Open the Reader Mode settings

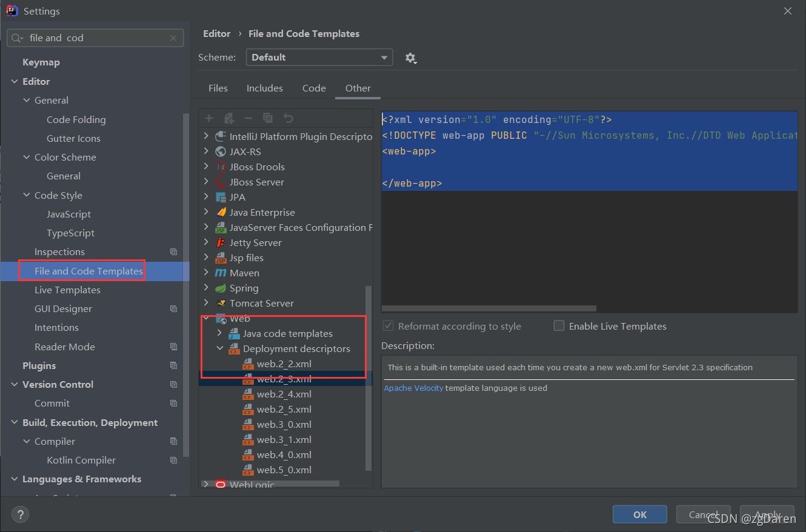pos(65,347)
